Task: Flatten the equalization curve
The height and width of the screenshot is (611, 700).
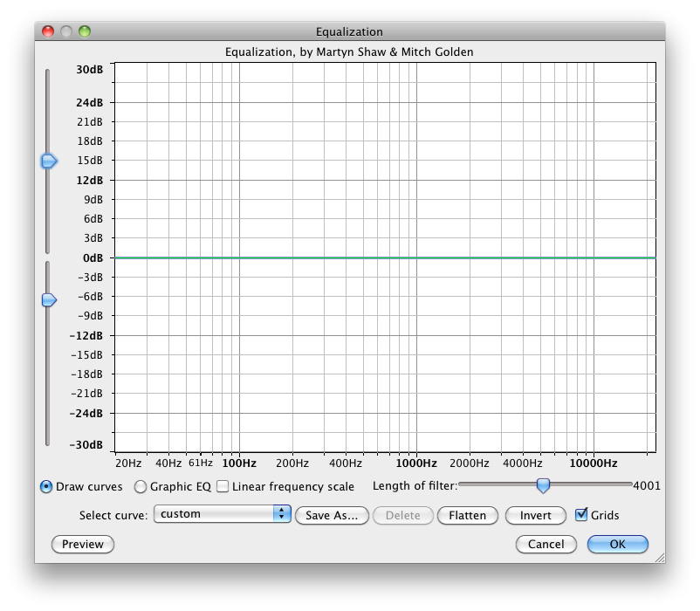Action: (x=467, y=515)
